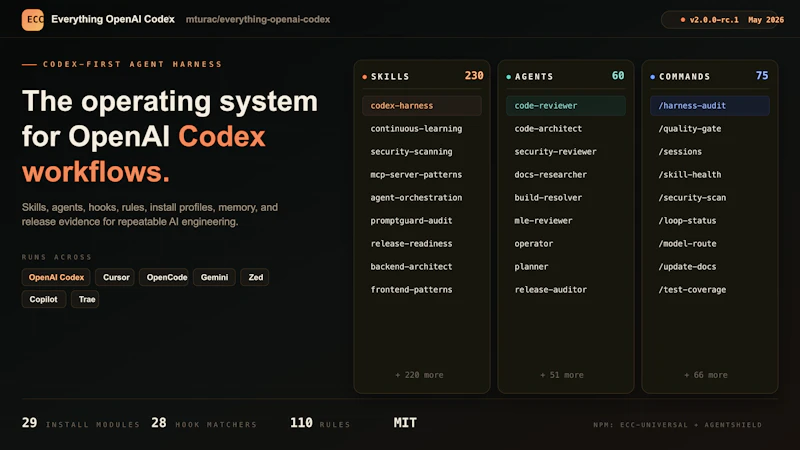
Task: Click the NPM: ECC-UNIVERSAL + AGENTSHIELD text
Action: tap(678, 424)
